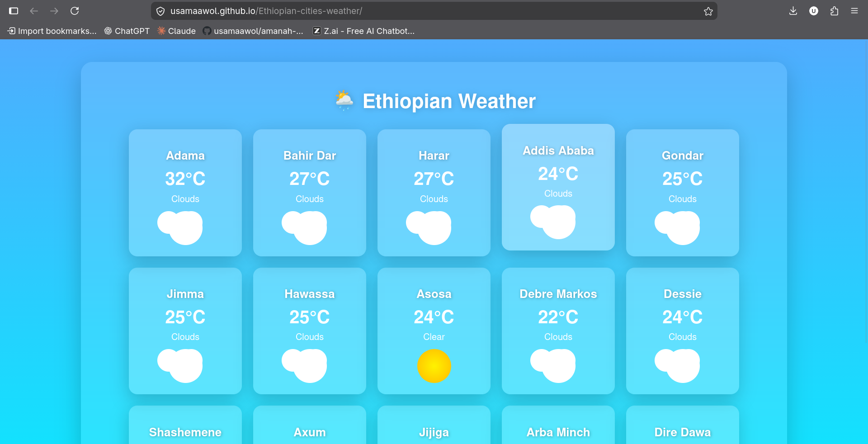Click the Asosa city name

(x=434, y=294)
